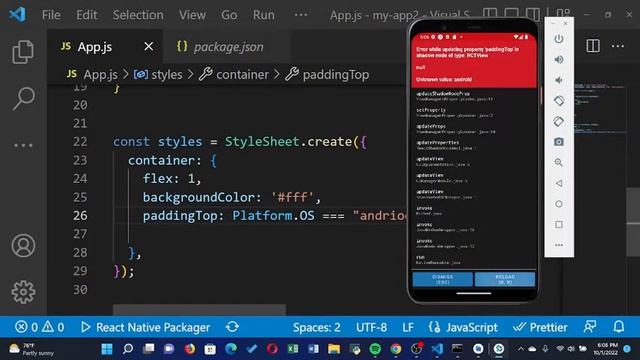Click emulator zoom magnifier icon
Image resolution: width=640 pixels, height=360 pixels.
tap(559, 162)
